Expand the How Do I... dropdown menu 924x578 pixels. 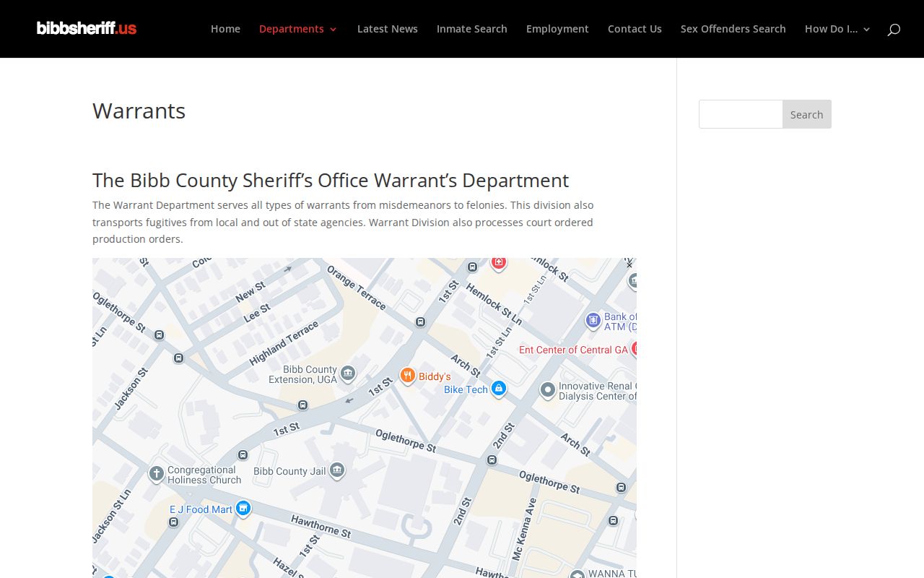point(837,29)
